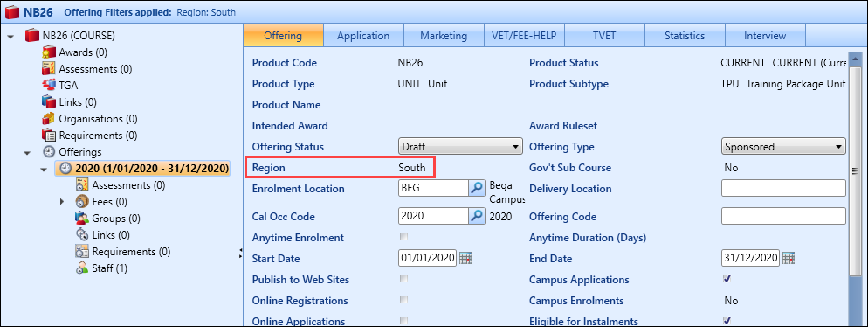This screenshot has height=327, width=868.
Task: Click the Requirements (0) icon under NB26
Action: point(49,136)
